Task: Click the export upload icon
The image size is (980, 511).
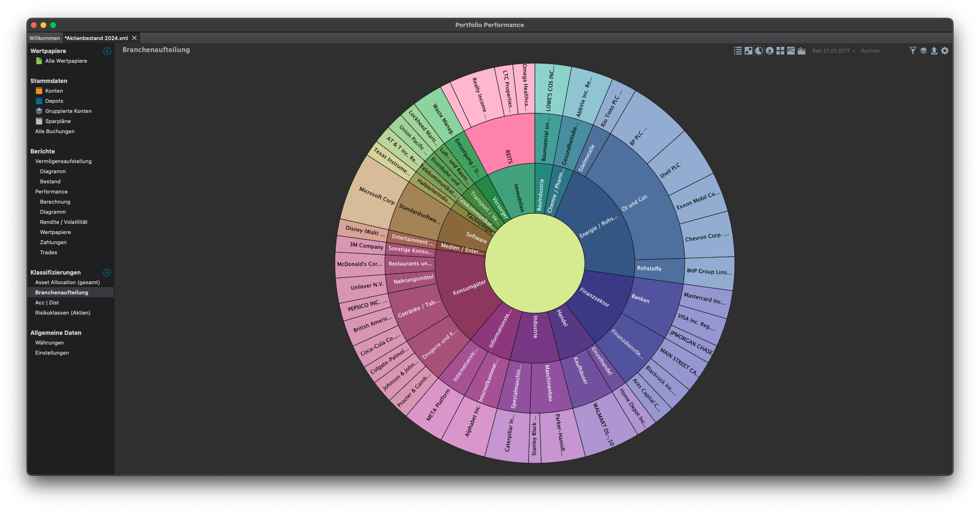Action: 934,51
